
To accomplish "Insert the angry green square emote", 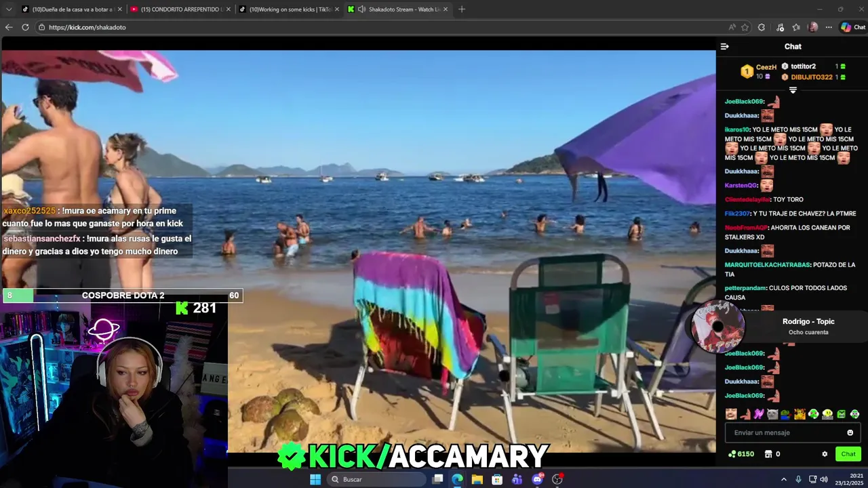I will 841,414.
